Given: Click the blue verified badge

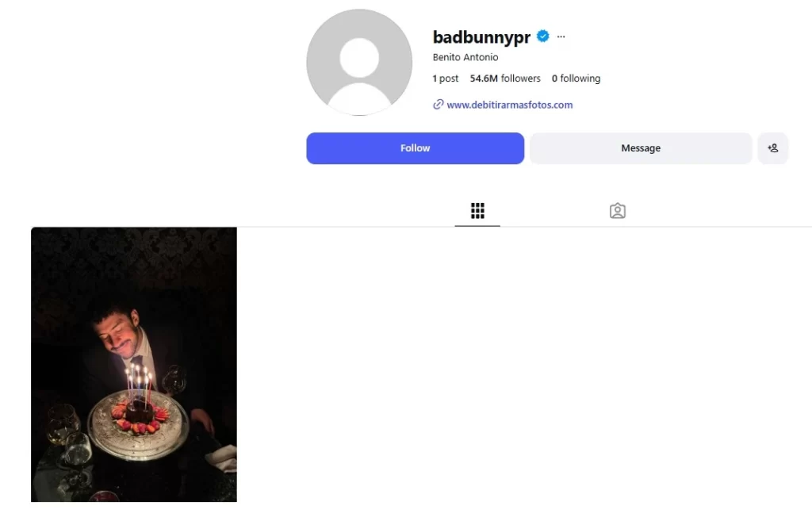Looking at the screenshot, I should coord(542,36).
